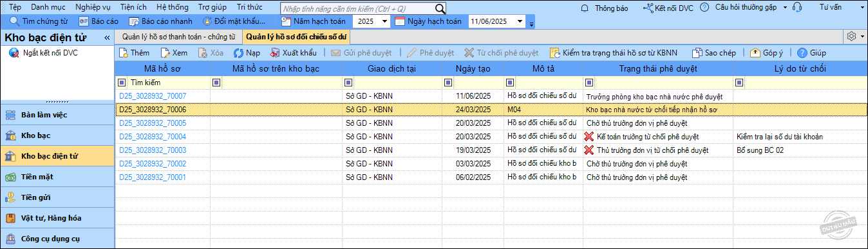Open Tiền mặt module in sidebar

pos(57,177)
